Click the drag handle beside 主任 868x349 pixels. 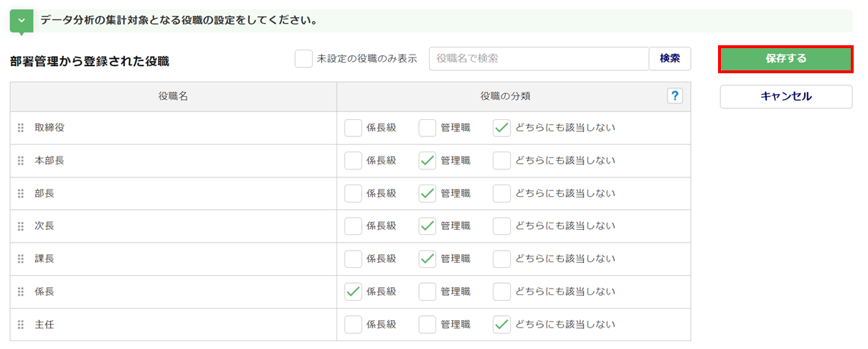[x=21, y=325]
